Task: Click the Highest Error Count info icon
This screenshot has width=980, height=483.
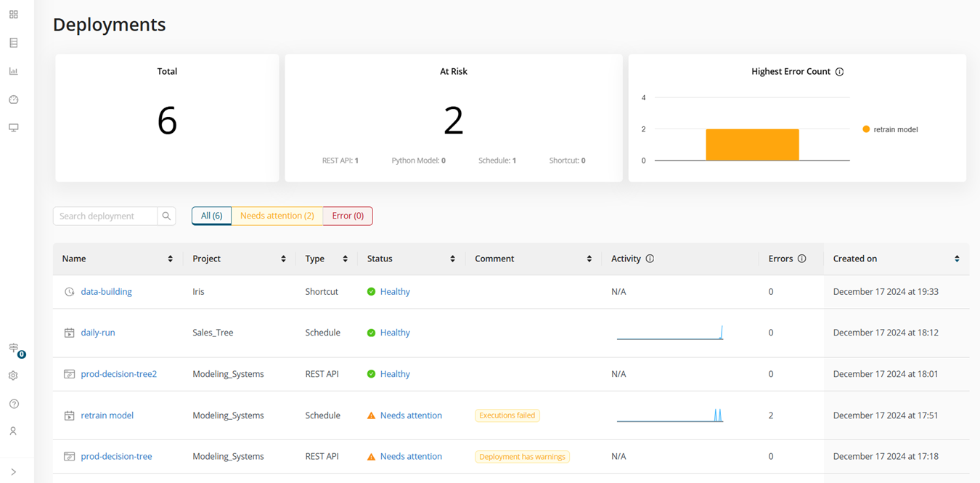Action: 839,72
